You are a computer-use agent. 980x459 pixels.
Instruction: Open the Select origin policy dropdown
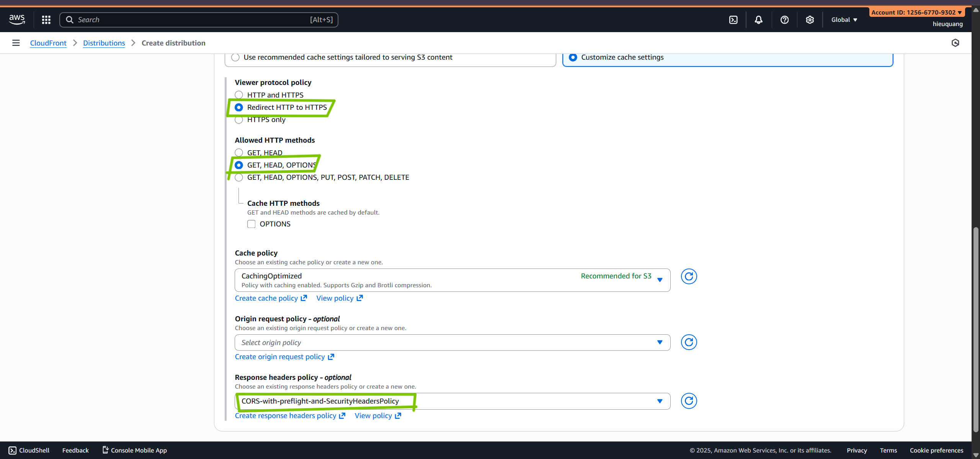coord(452,342)
